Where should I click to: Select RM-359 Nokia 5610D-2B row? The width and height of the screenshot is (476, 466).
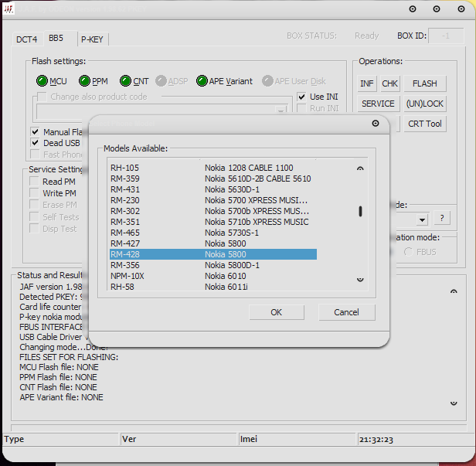click(213, 179)
